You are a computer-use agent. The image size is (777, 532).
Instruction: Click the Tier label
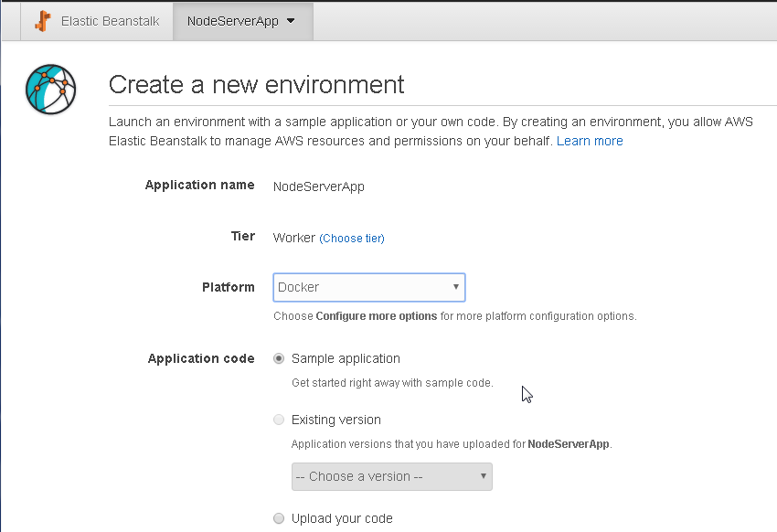pyautogui.click(x=243, y=236)
